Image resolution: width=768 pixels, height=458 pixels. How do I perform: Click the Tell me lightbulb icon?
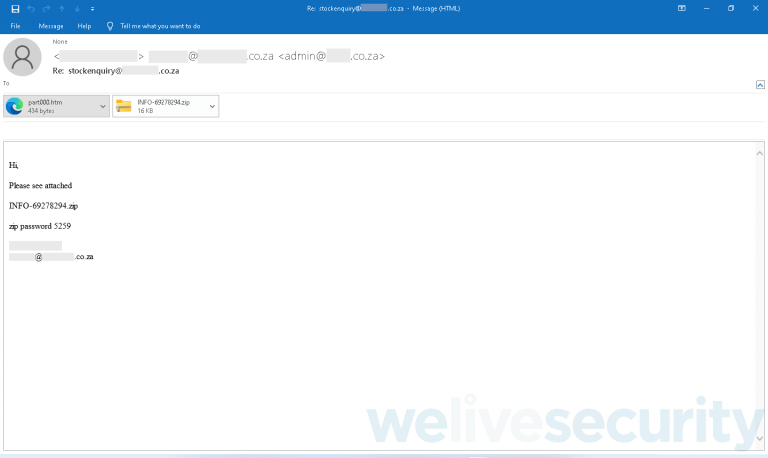tap(110, 26)
